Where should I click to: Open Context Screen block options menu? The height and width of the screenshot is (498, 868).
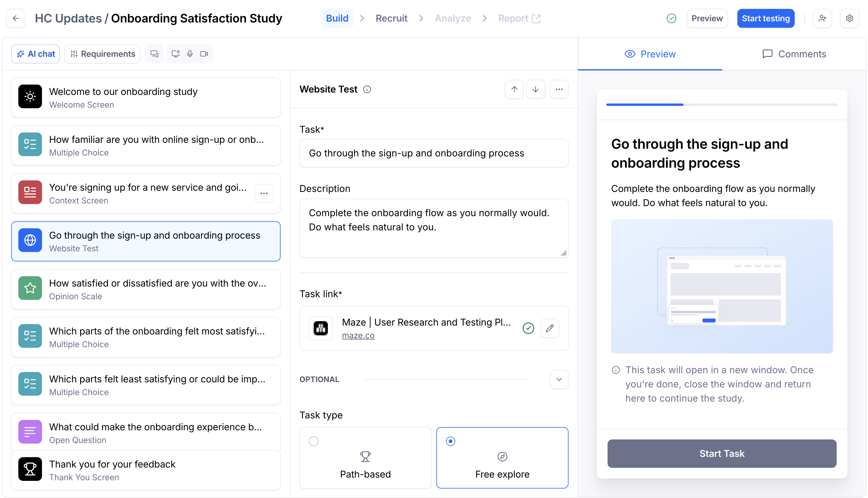point(264,193)
